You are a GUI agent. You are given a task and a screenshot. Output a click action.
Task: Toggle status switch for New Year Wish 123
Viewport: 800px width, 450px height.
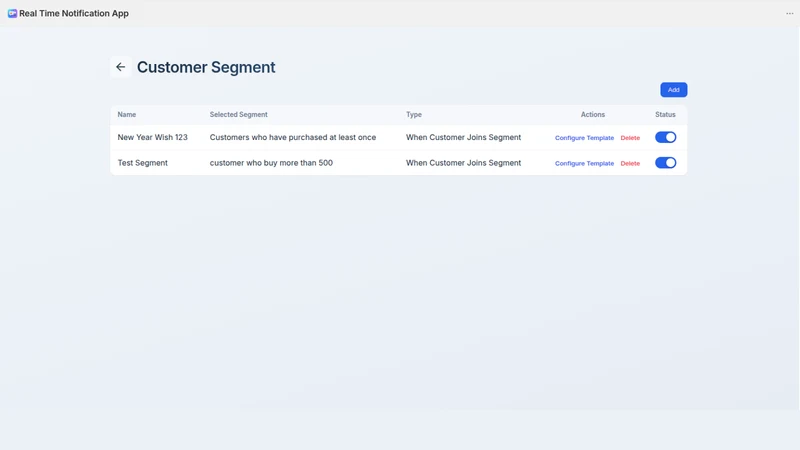[x=665, y=137]
